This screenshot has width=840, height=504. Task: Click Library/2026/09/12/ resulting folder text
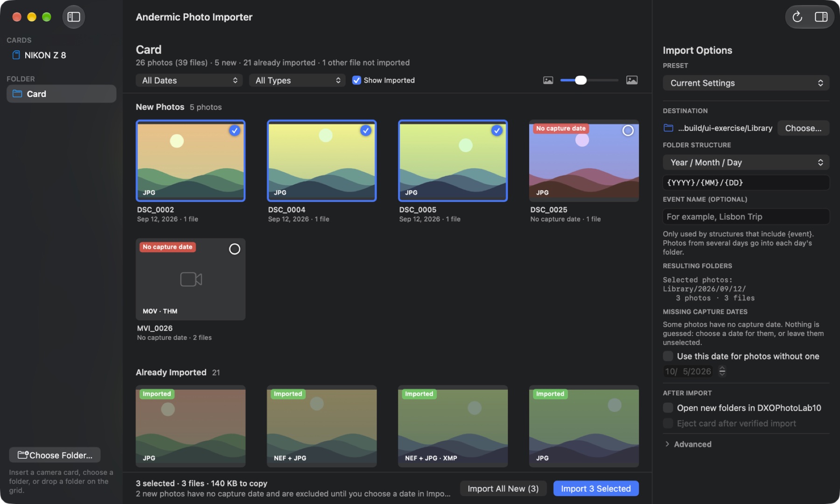(x=704, y=289)
